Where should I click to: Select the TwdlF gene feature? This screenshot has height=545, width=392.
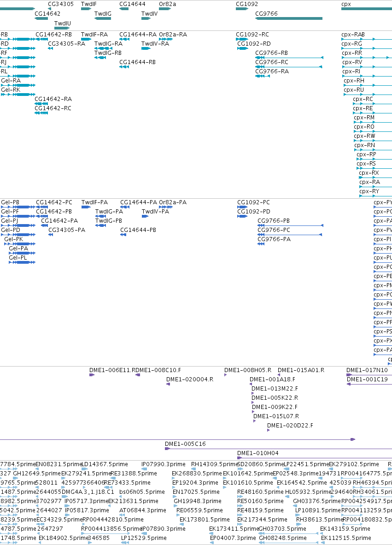(x=86, y=9)
